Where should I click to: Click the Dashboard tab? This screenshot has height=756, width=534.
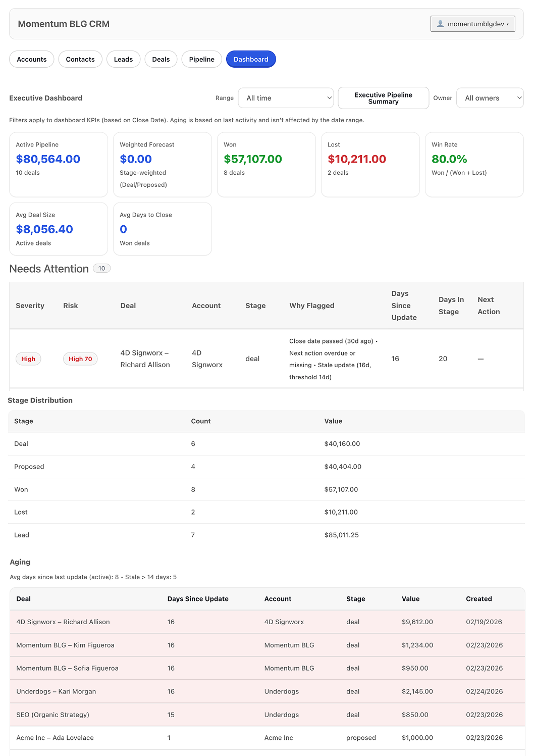(x=251, y=59)
